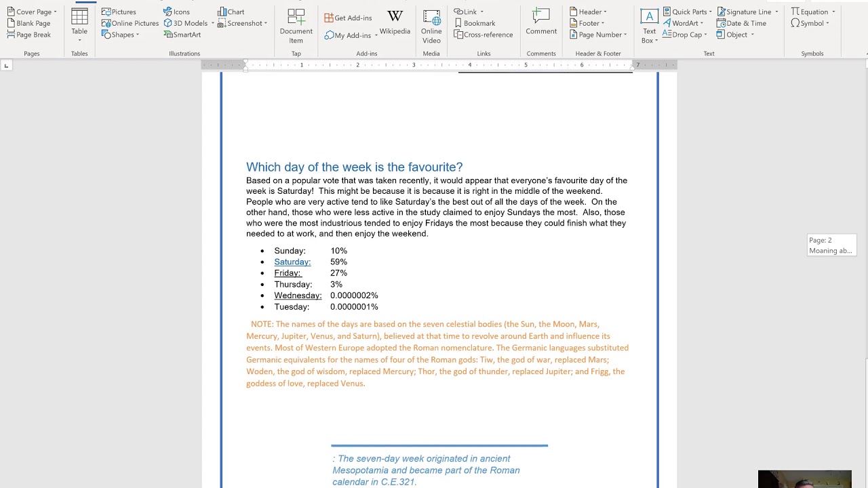868x488 pixels.
Task: Open the Object dropdown
Action: tap(752, 35)
